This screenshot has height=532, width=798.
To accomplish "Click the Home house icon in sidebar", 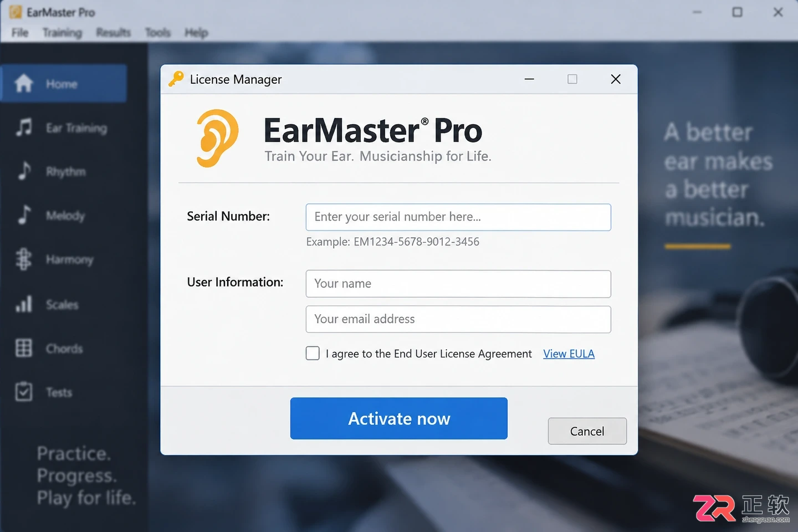I will pyautogui.click(x=24, y=84).
